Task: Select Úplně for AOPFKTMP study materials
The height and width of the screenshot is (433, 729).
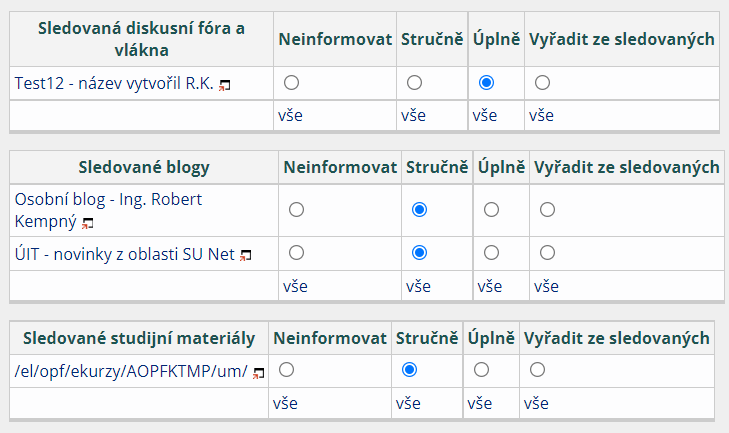Action: [481, 370]
